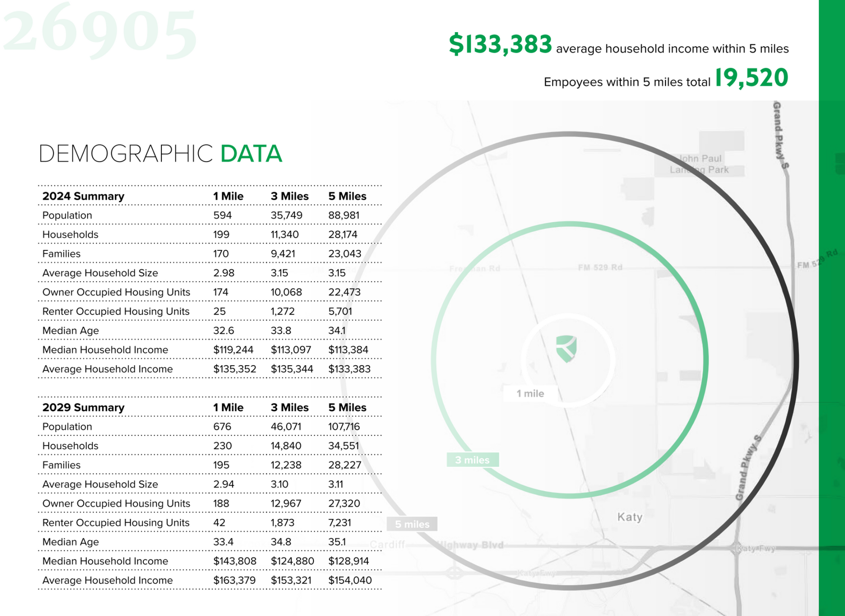Select the 2029 Summary table header

(x=83, y=407)
